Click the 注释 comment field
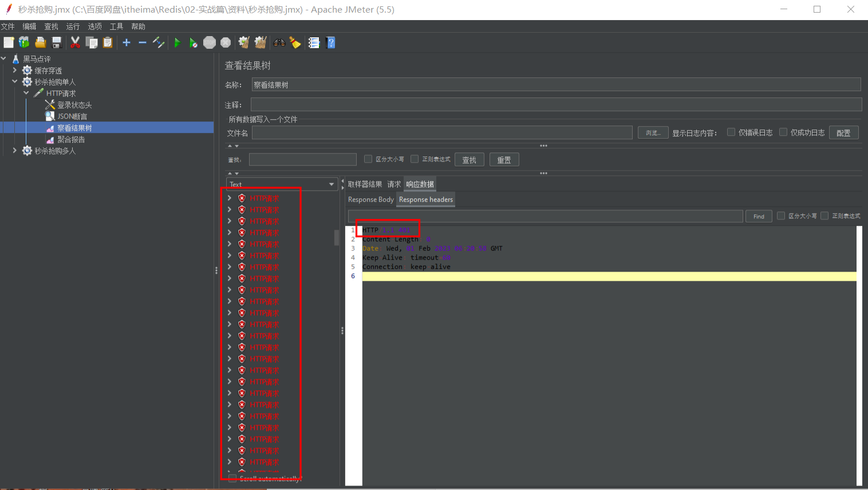 click(556, 104)
